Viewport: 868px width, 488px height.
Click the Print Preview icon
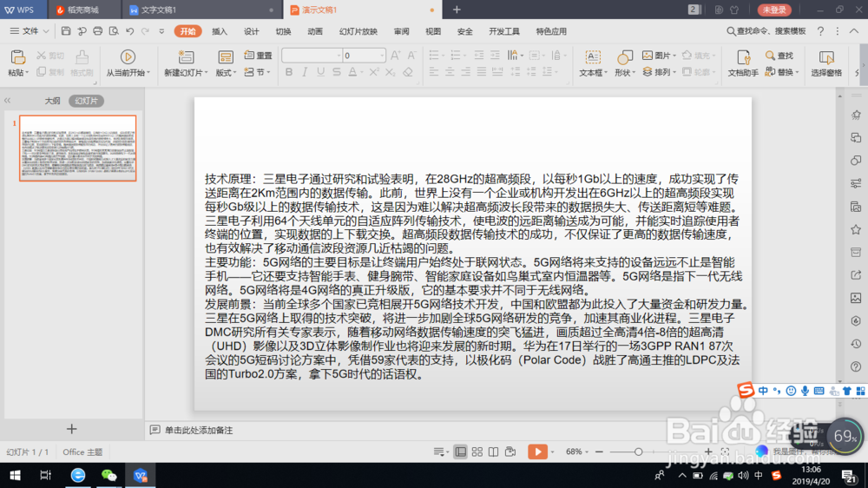point(114,31)
